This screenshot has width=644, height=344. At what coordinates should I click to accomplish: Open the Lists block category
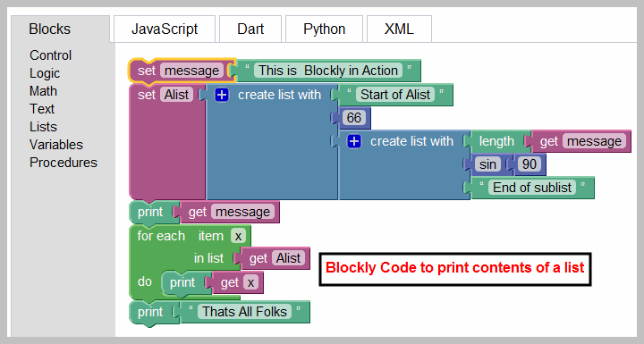(43, 127)
